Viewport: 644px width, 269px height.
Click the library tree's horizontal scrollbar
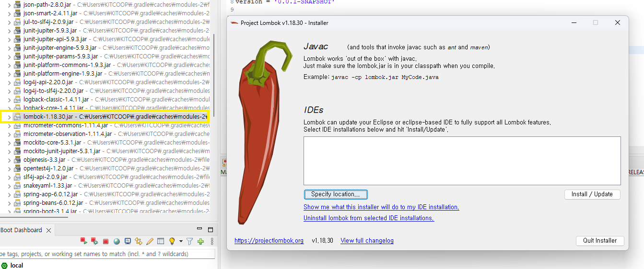coord(34,217)
